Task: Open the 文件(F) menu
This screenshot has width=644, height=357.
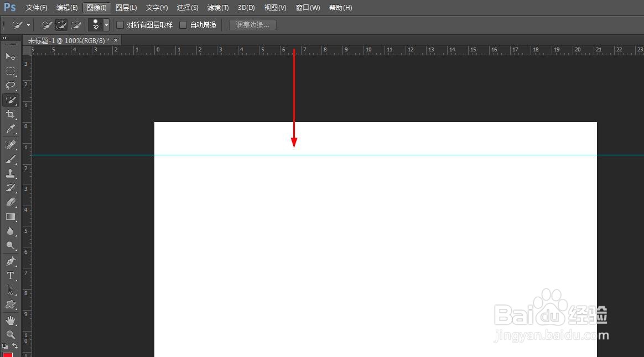Action: [37, 8]
